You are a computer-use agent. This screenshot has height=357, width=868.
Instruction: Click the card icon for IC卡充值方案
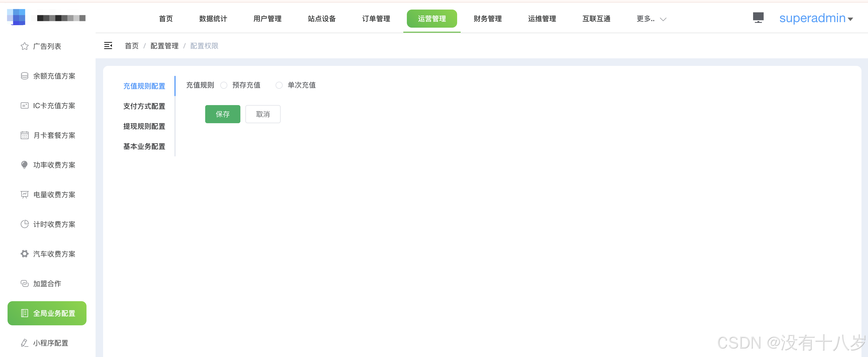pyautogui.click(x=25, y=105)
